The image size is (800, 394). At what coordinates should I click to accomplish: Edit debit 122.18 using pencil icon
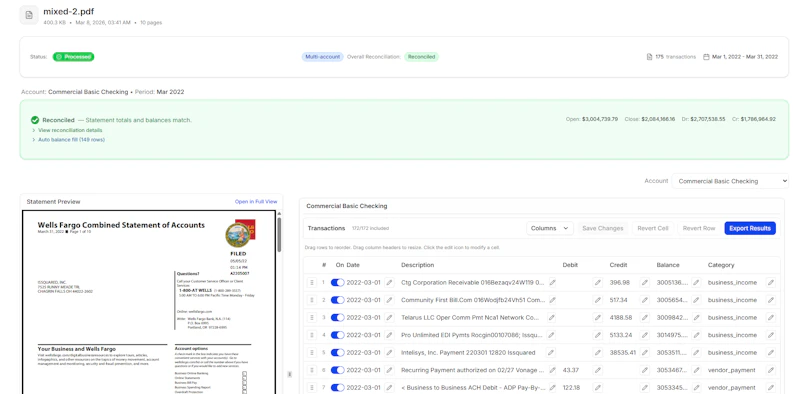597,388
